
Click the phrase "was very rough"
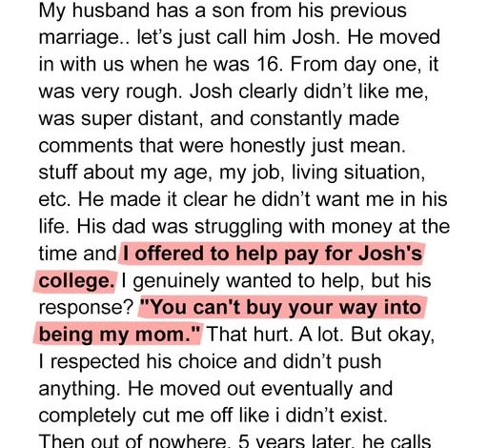pyautogui.click(x=108, y=92)
